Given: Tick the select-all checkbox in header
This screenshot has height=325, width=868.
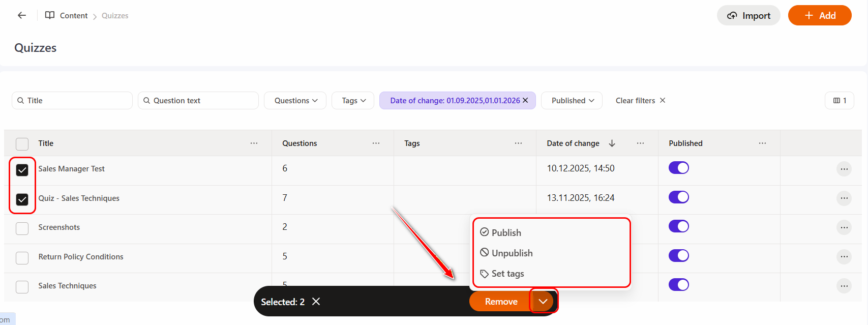Looking at the screenshot, I should tap(22, 144).
